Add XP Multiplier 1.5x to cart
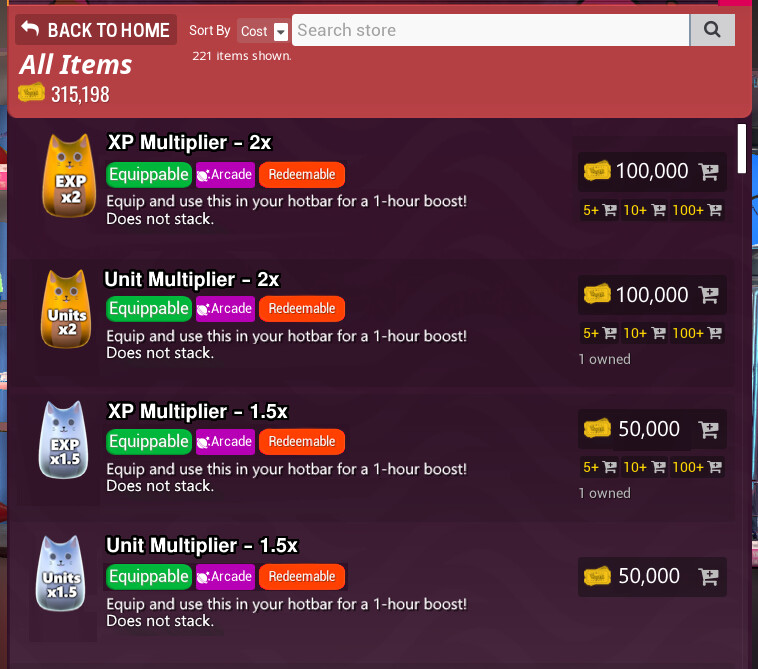 (709, 429)
